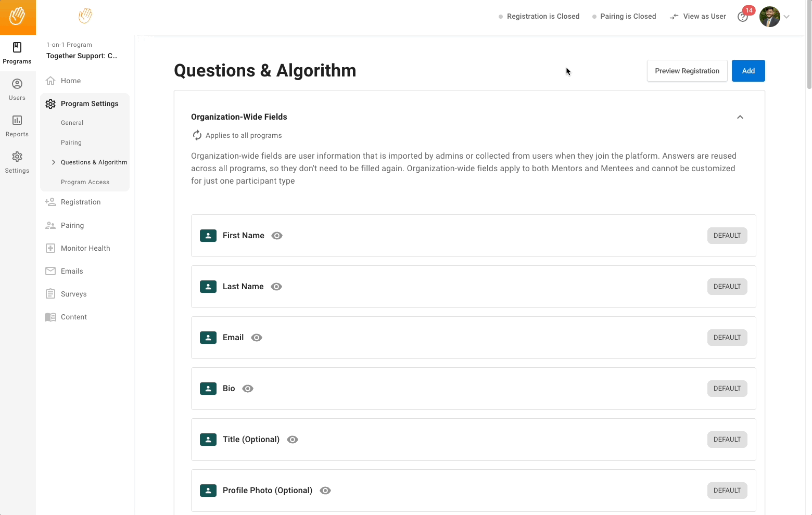Click the blue Add button
The image size is (812, 515).
point(748,71)
